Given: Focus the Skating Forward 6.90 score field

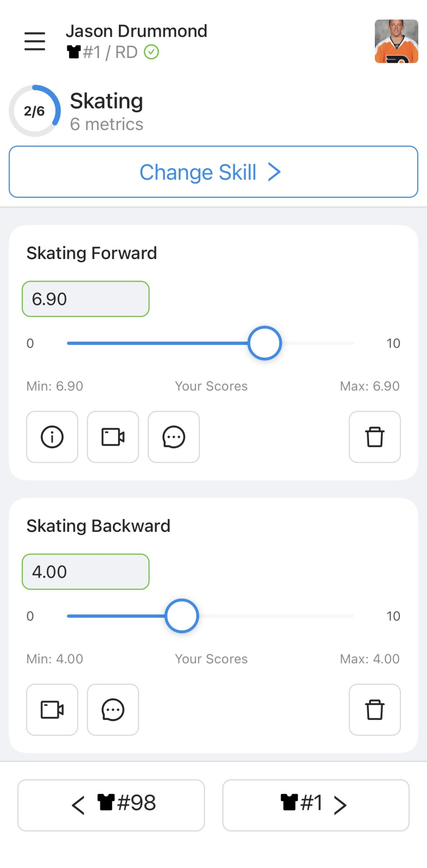Looking at the screenshot, I should (85, 299).
